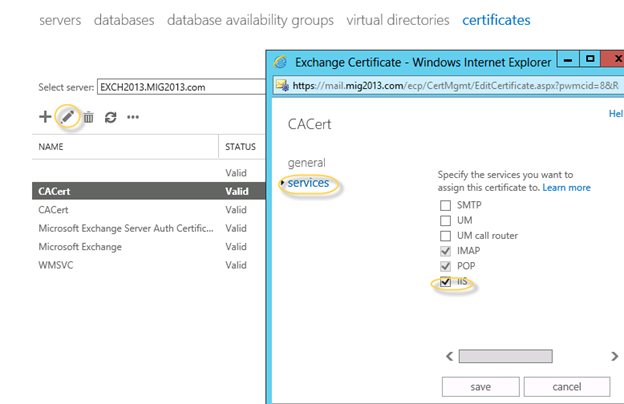Switch to the databases tab
Screen dimensions: 624x404
124,20
